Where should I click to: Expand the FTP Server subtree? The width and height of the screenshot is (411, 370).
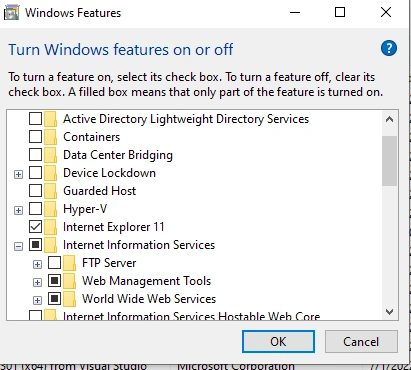coord(37,264)
